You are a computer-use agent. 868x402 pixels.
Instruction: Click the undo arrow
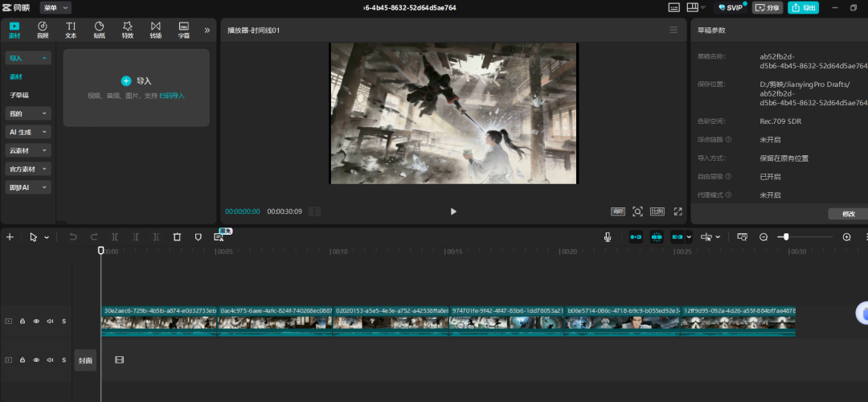click(x=72, y=237)
